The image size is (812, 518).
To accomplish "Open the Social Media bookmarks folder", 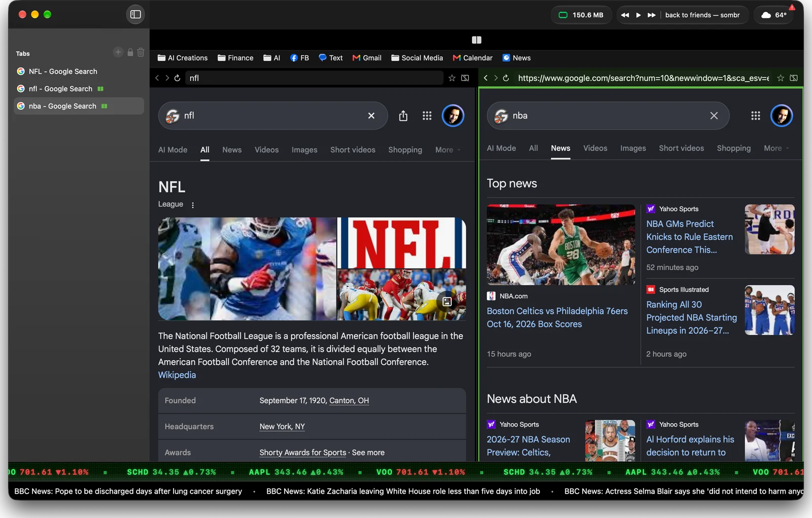I will pos(417,58).
